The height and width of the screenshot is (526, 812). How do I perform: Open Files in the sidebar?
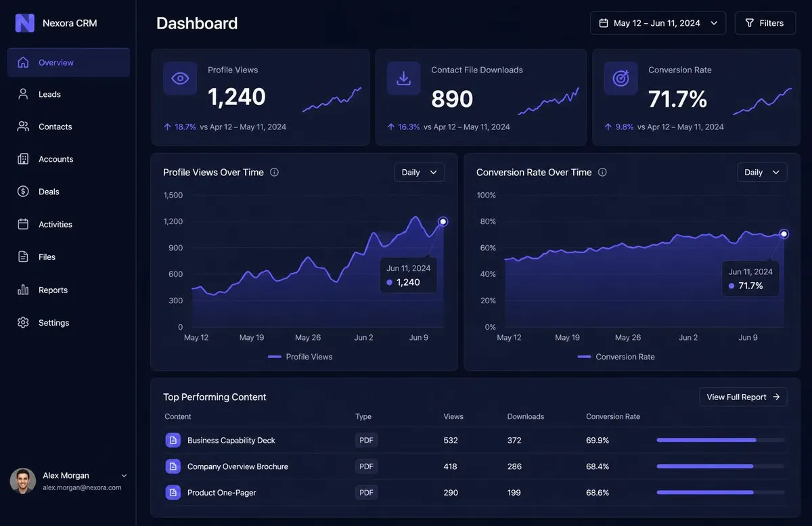click(68, 257)
